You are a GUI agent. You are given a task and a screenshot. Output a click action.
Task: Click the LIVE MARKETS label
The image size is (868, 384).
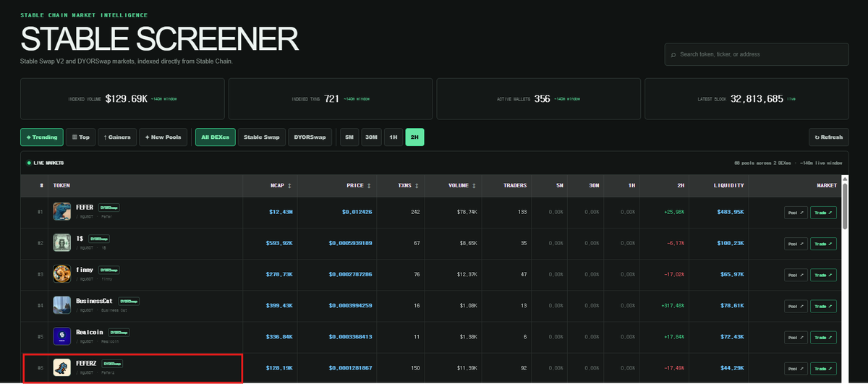coord(48,163)
